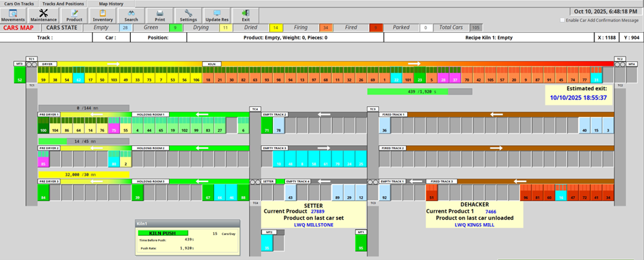The height and width of the screenshot is (260, 644).
Task: Select cyan car 62 in the dryer
Action: click(78, 75)
